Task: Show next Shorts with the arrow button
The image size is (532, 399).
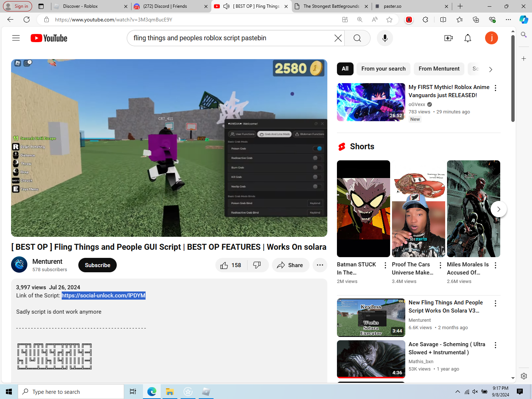Action: [x=499, y=209]
